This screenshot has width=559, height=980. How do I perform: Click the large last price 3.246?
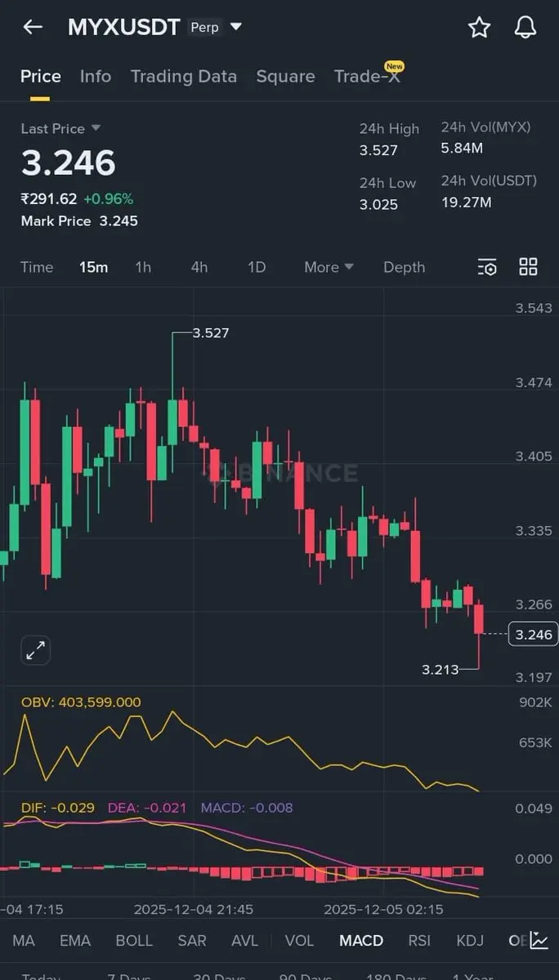pos(69,163)
